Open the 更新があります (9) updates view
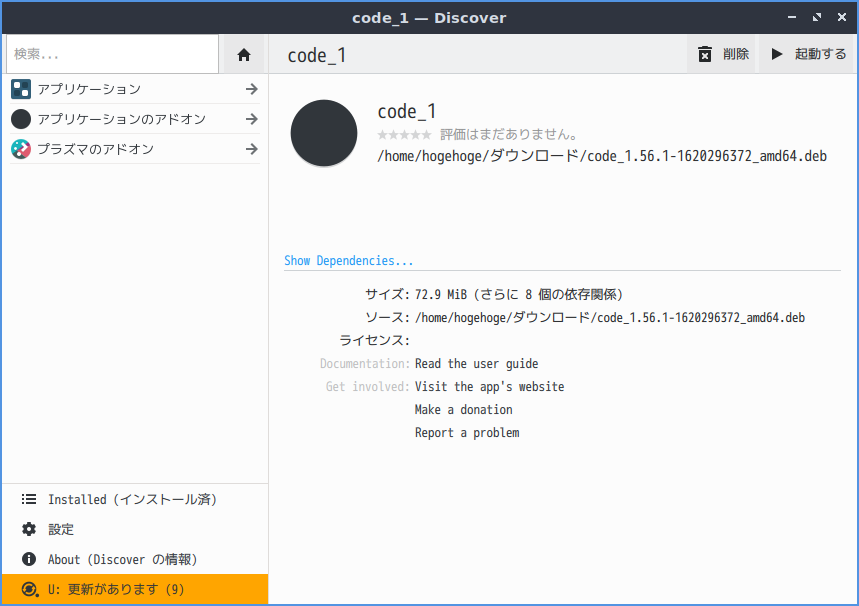Viewport: 859px width, 606px height. (135, 590)
